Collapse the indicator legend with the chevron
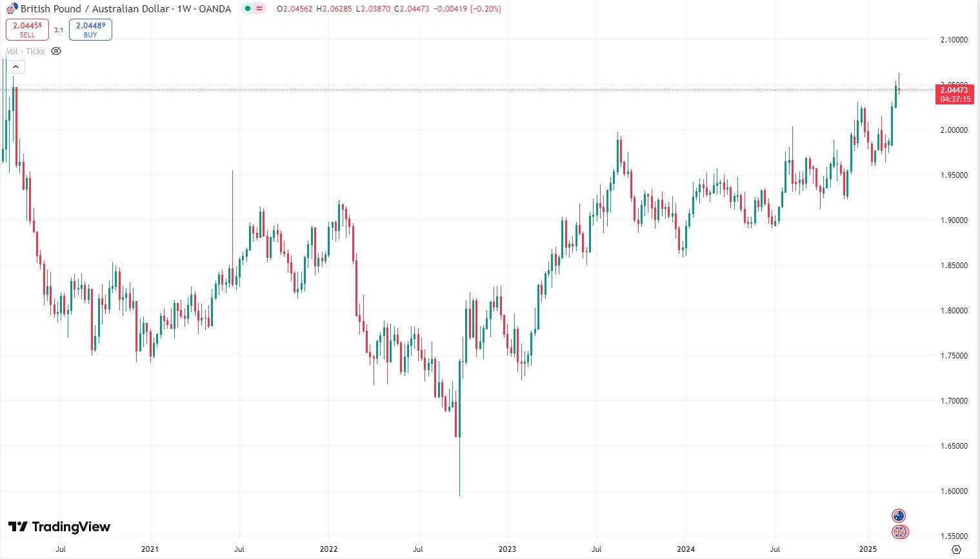980x559 pixels. coord(15,67)
